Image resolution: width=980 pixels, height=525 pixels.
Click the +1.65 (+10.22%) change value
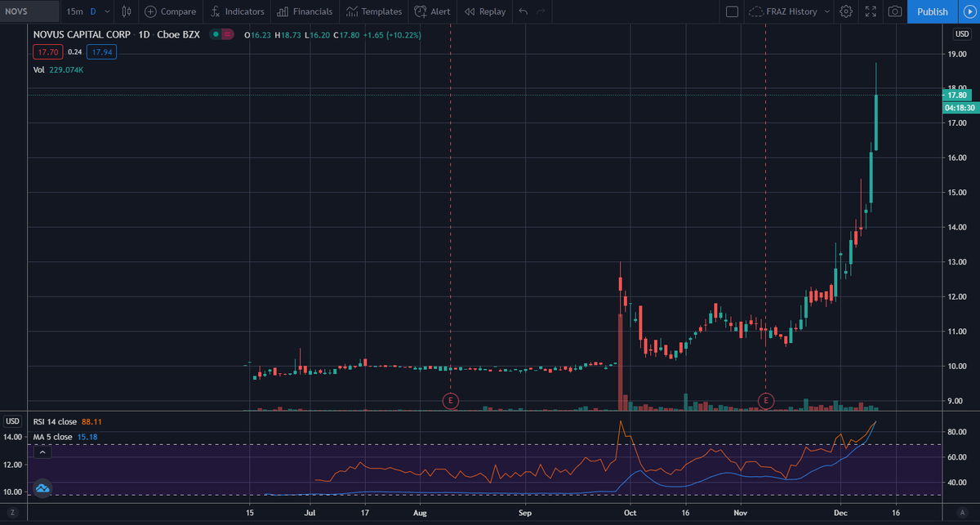pos(392,34)
